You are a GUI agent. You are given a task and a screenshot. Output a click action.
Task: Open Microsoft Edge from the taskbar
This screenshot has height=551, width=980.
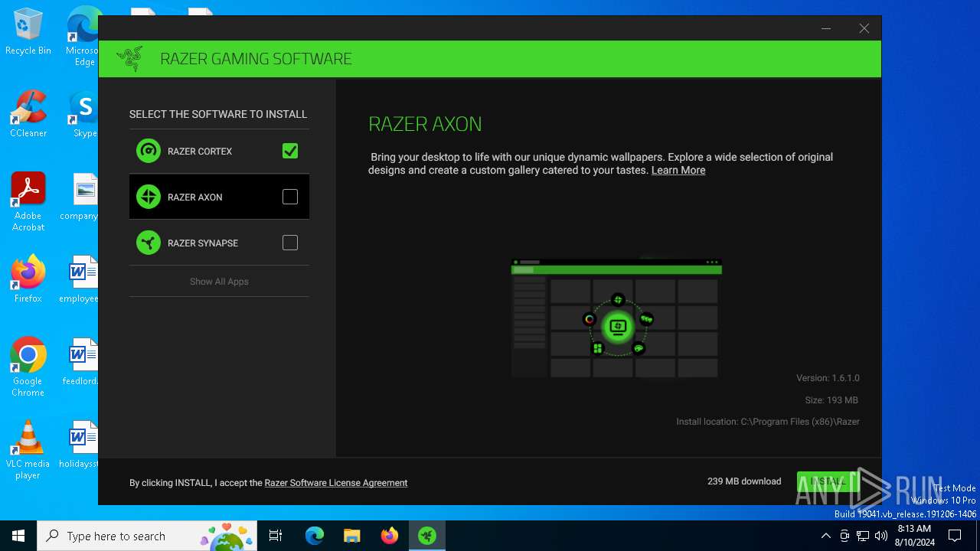click(314, 536)
